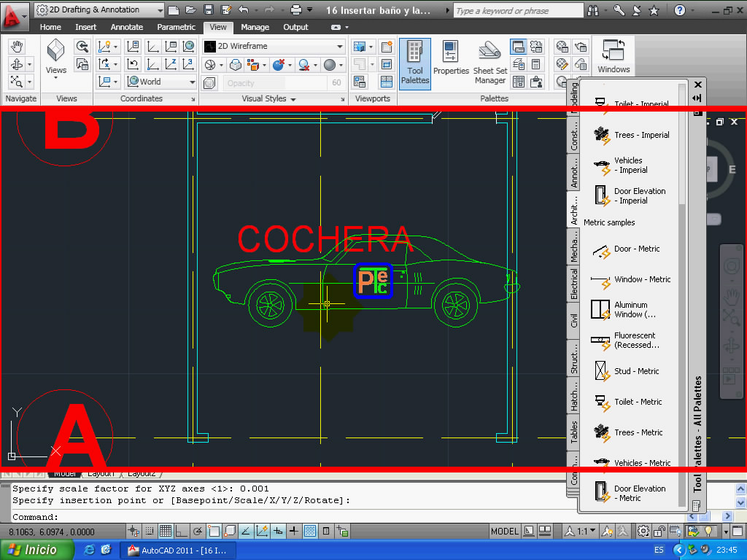Click the Favorites star icon
747x560 pixels.
[x=654, y=10]
